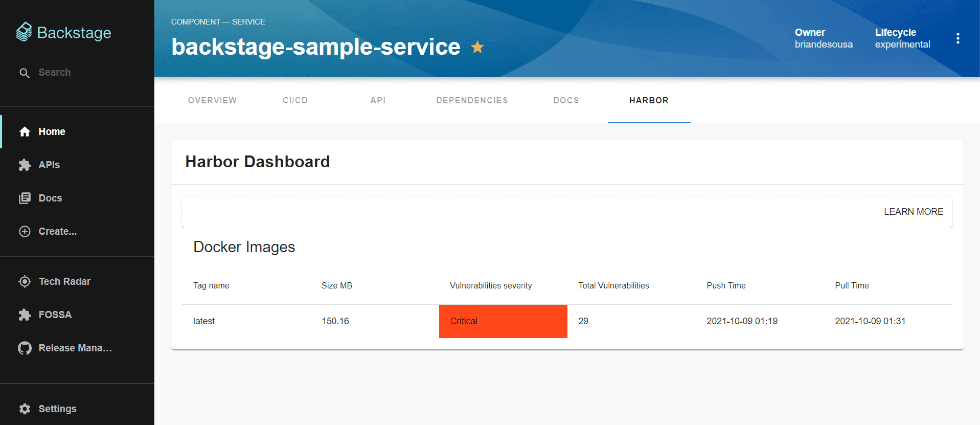Click the FOSSA puzzle icon
This screenshot has width=980, height=425.
[x=25, y=315]
